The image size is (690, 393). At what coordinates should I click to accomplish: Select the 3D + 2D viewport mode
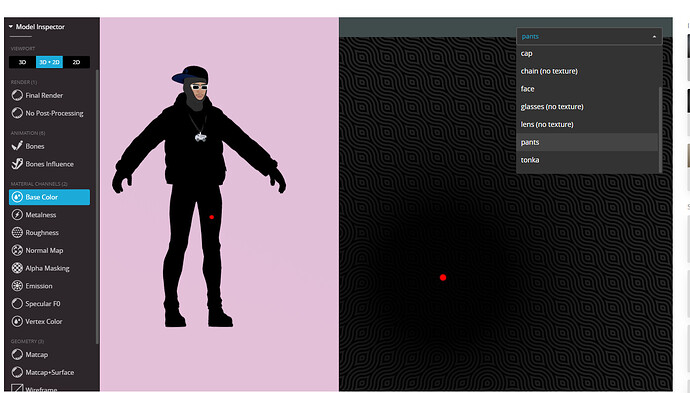[x=49, y=62]
